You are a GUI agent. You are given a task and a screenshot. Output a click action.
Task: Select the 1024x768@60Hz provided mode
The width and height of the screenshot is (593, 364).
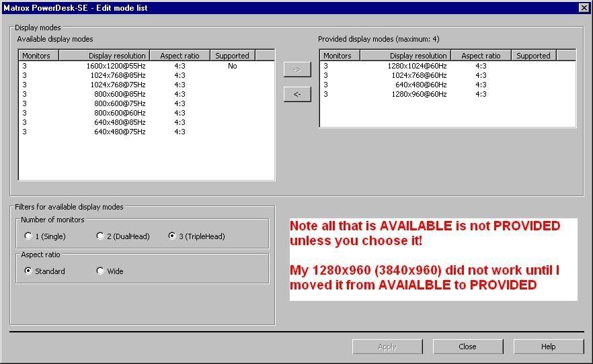click(448, 75)
